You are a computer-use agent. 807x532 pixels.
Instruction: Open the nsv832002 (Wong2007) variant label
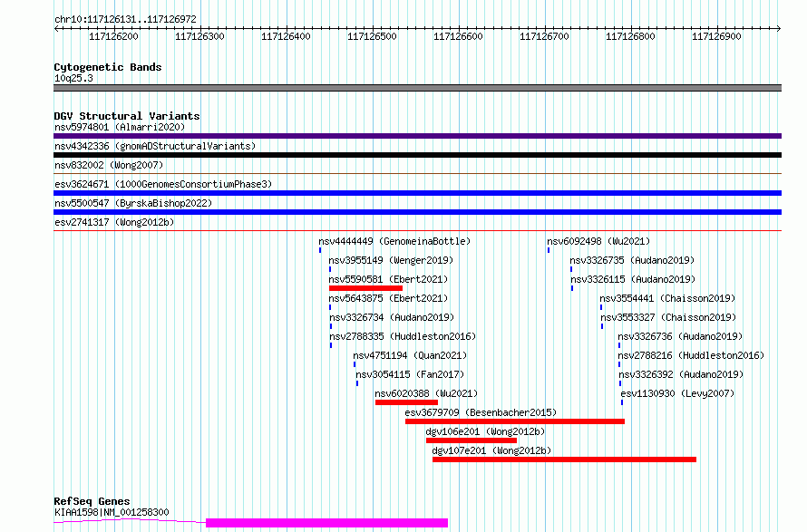point(109,165)
